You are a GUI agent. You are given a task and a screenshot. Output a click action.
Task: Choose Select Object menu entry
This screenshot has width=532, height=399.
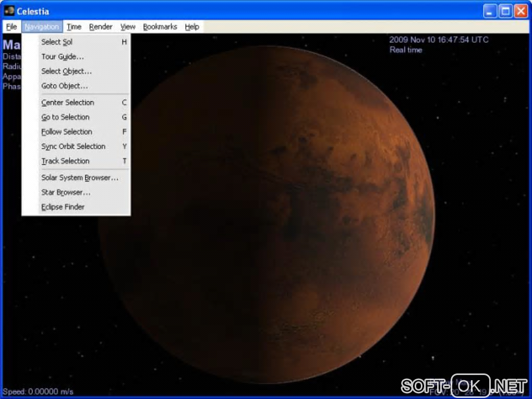click(76, 71)
